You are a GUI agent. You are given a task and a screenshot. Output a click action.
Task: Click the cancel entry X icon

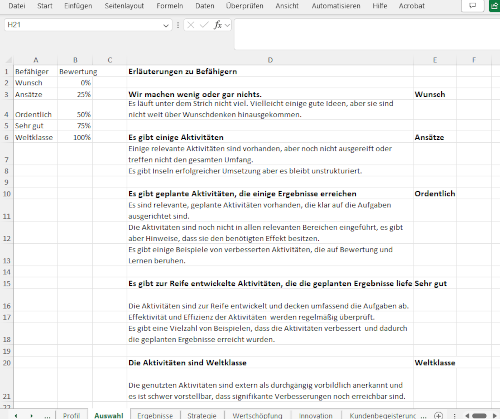(191, 25)
